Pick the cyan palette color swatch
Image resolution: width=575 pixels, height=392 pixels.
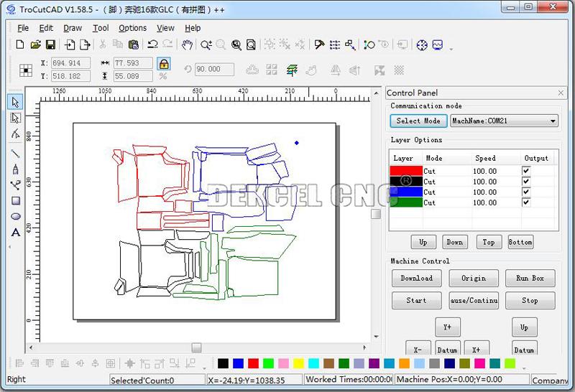pos(313,363)
